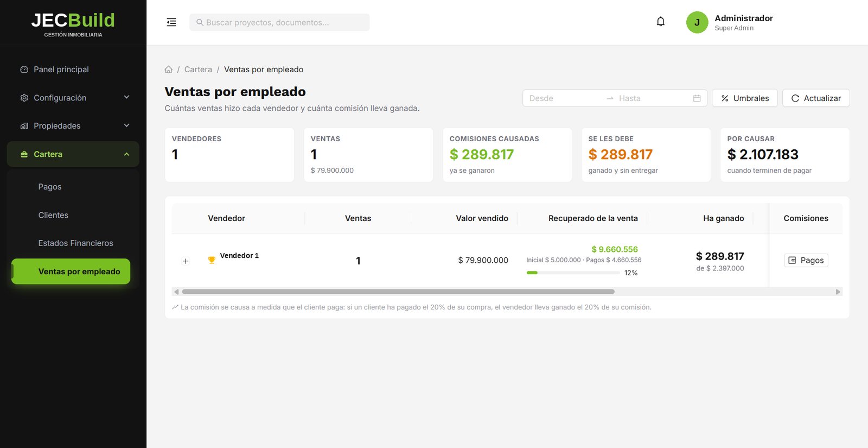Click the scrollbar right arrow
This screenshot has height=448, width=868.
pyautogui.click(x=838, y=292)
